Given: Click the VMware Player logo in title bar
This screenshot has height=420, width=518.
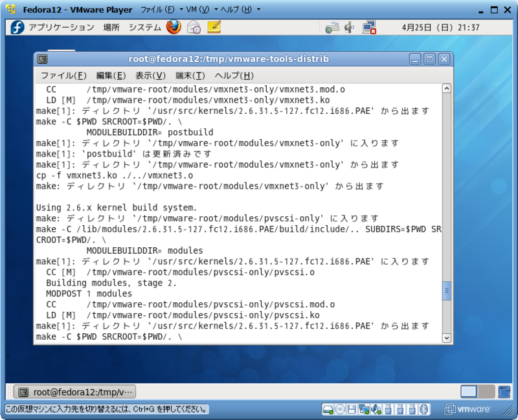Looking at the screenshot, I should click(11, 9).
